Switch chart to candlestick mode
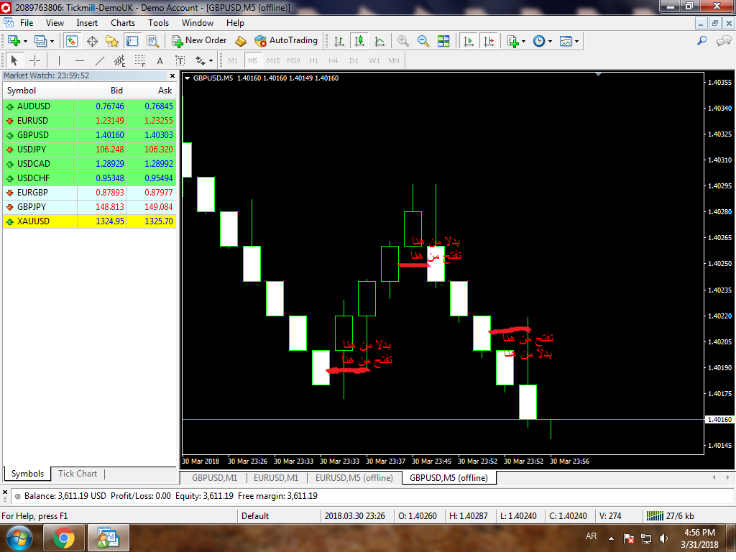 (359, 41)
